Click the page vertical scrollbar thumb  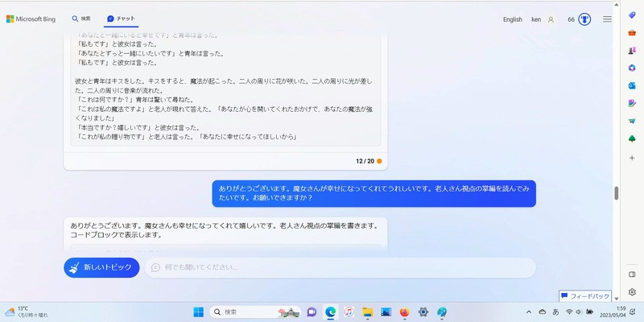(617, 193)
